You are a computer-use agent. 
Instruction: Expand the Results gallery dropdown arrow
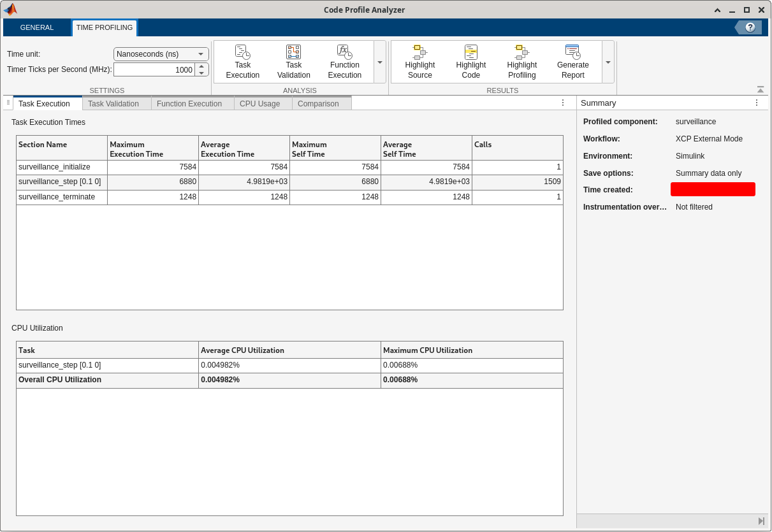(608, 61)
